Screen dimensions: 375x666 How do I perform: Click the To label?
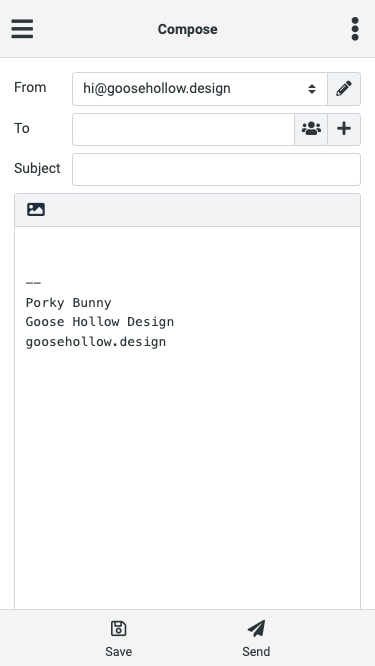pyautogui.click(x=22, y=128)
